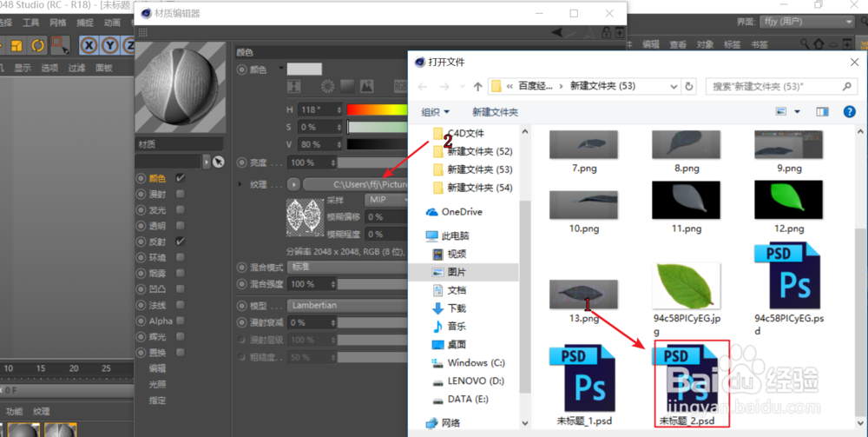Viewport: 868px width, 437px height.
Task: Open the spectrum gradient mode icon
Action: point(347,86)
